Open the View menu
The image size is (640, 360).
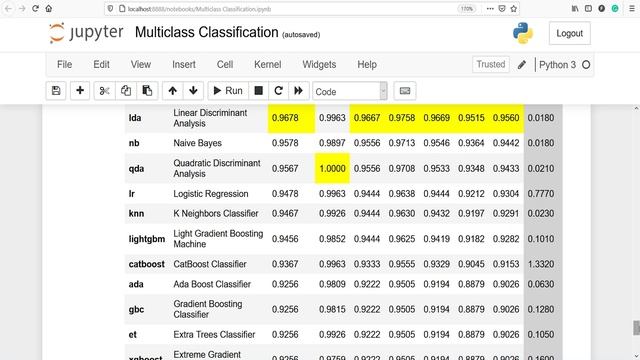[x=141, y=64]
